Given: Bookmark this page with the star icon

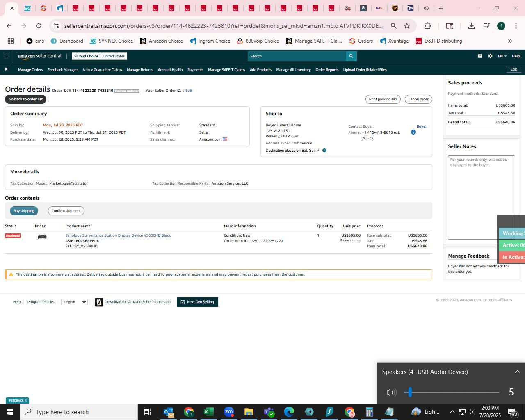Looking at the screenshot, I should coord(407,26).
